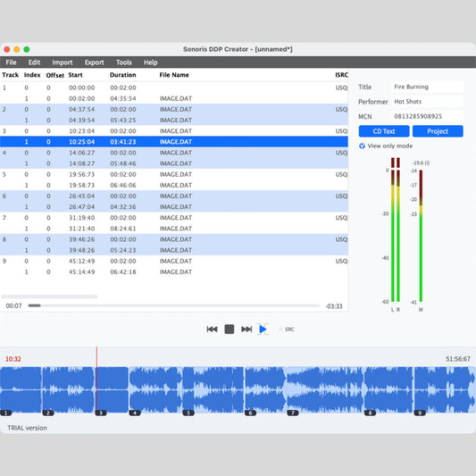Select the row starting at 26:47:04

tap(174, 207)
